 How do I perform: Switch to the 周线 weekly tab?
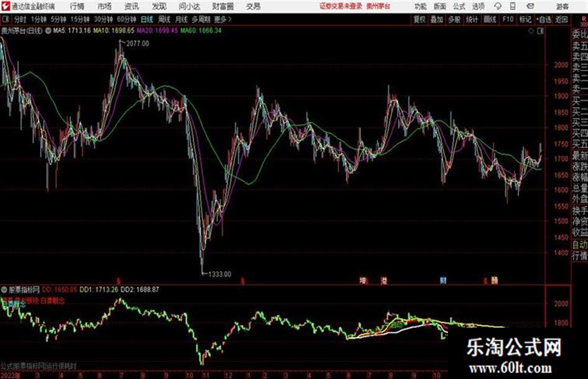pyautogui.click(x=164, y=19)
